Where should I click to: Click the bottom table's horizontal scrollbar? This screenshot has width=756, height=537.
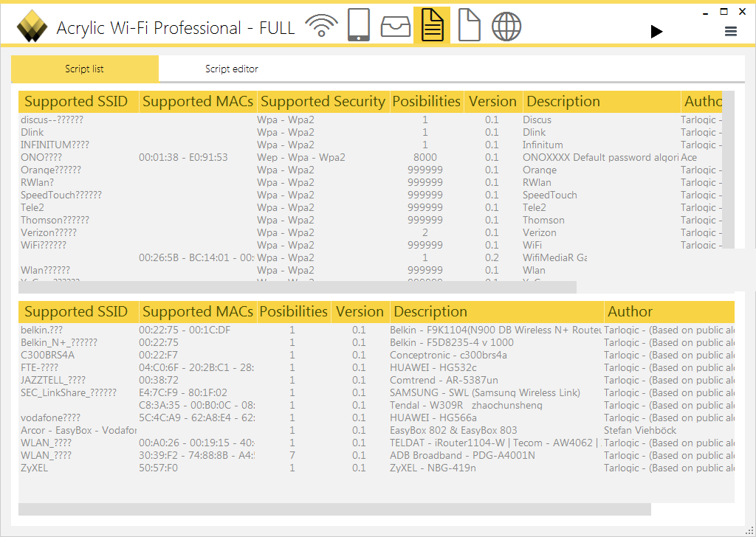point(332,508)
